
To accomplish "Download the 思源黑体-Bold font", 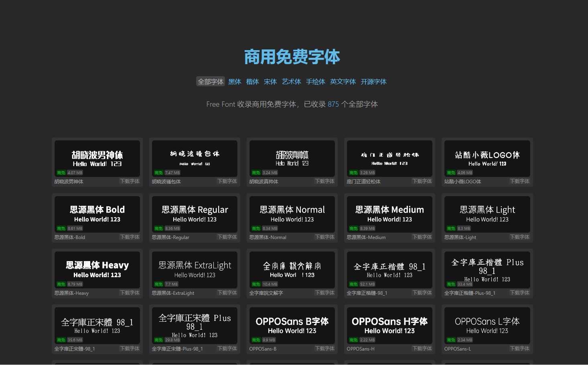I will (130, 237).
